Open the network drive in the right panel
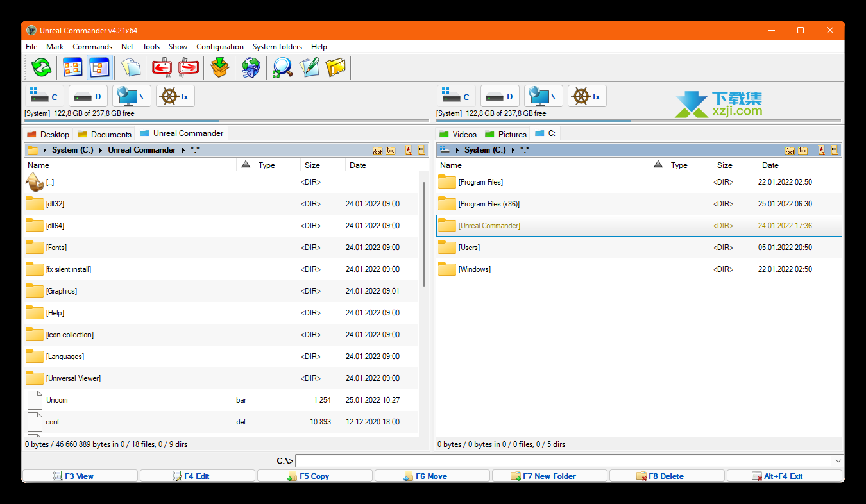This screenshot has height=504, width=866. point(543,96)
